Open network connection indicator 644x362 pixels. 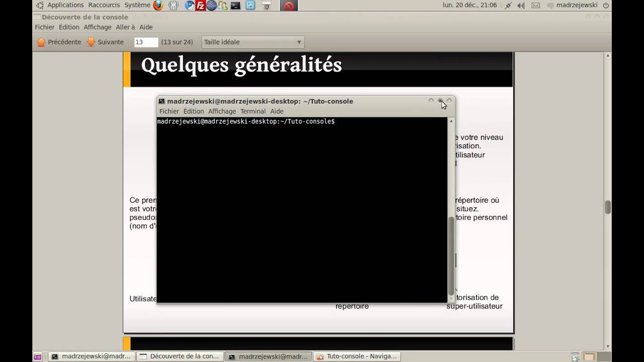(x=508, y=5)
